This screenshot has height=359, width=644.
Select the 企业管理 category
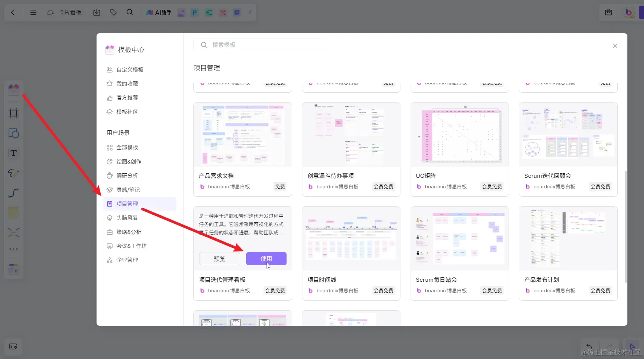coord(127,260)
